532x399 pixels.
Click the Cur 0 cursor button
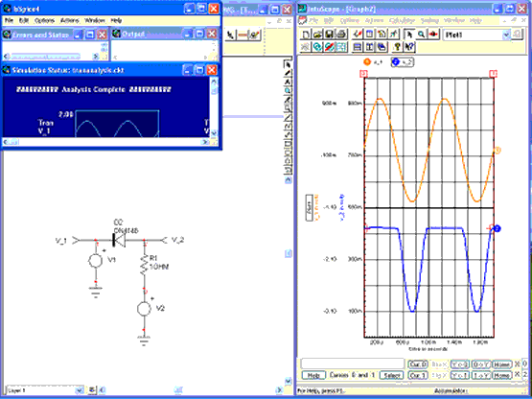tap(417, 364)
